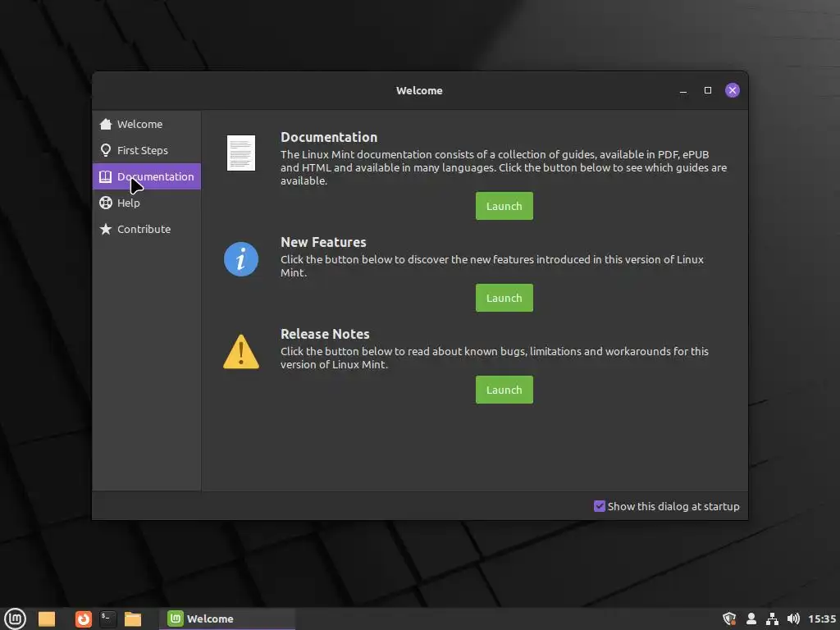Launch the New Features page
The height and width of the screenshot is (630, 840).
(x=504, y=298)
